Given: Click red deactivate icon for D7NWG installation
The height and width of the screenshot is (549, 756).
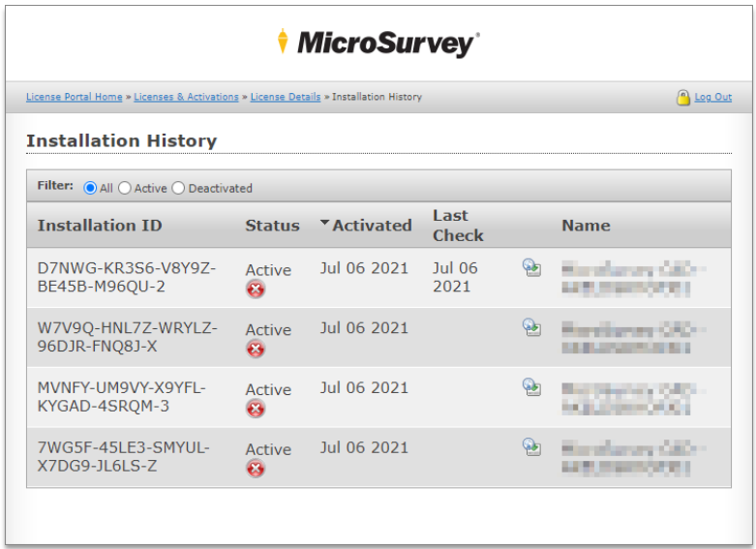Looking at the screenshot, I should tap(256, 290).
